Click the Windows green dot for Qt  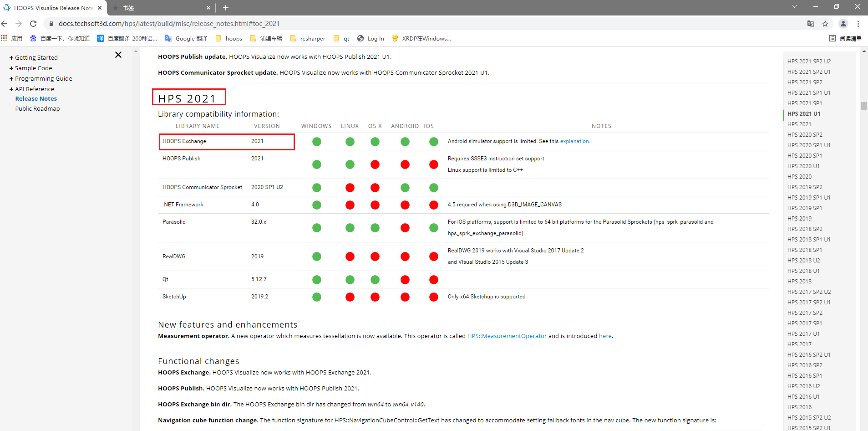[x=317, y=279]
